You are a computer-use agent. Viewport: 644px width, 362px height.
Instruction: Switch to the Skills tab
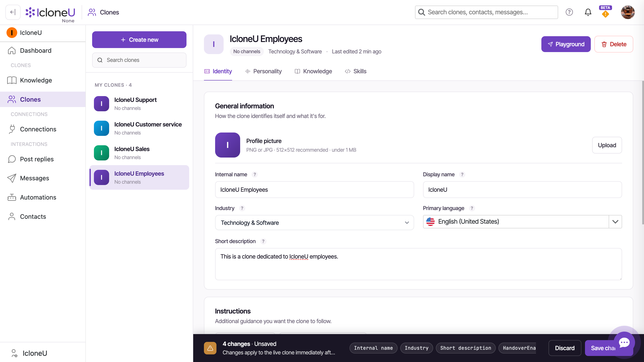[356, 72]
